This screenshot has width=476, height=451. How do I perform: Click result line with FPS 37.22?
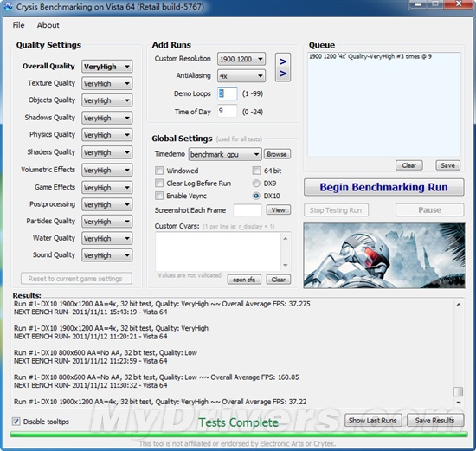click(160, 402)
